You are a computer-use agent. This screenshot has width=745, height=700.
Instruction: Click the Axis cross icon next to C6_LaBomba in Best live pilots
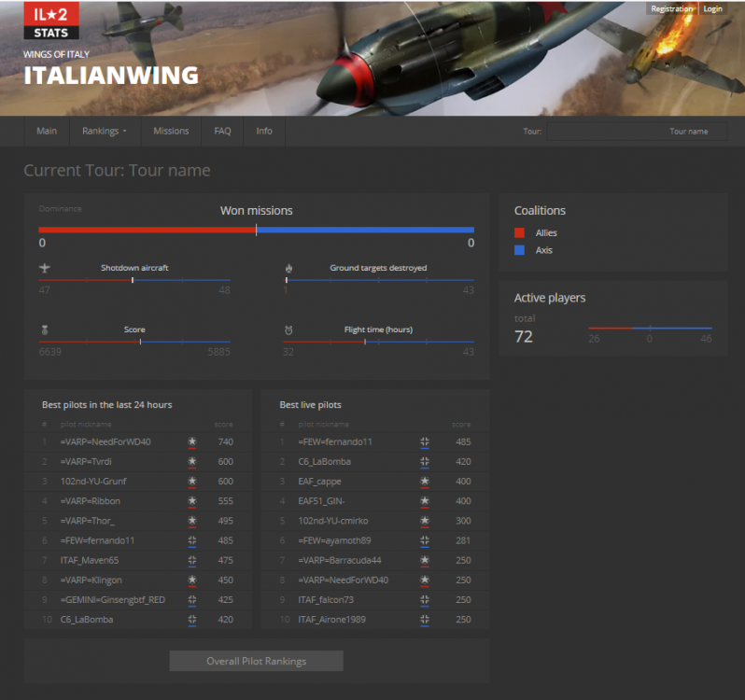[x=424, y=461]
